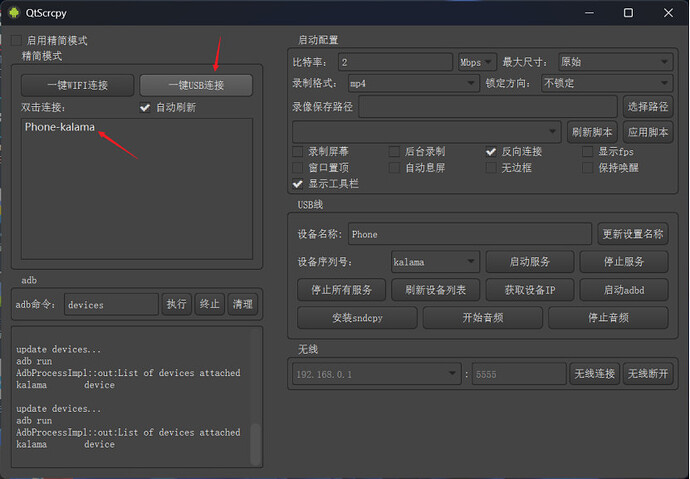Image resolution: width=690 pixels, height=479 pixels.
Task: Click the 一键WIFI连接 button
Action: pos(77,84)
